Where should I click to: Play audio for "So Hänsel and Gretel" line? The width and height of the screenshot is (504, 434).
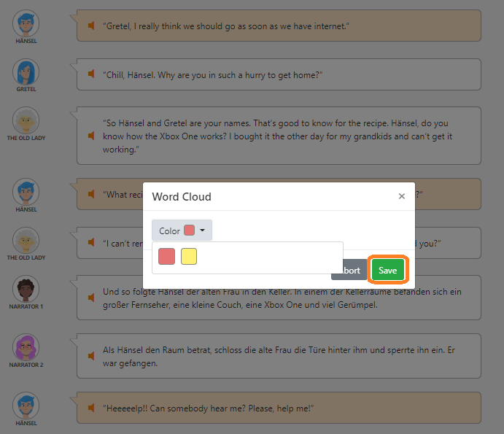point(91,136)
